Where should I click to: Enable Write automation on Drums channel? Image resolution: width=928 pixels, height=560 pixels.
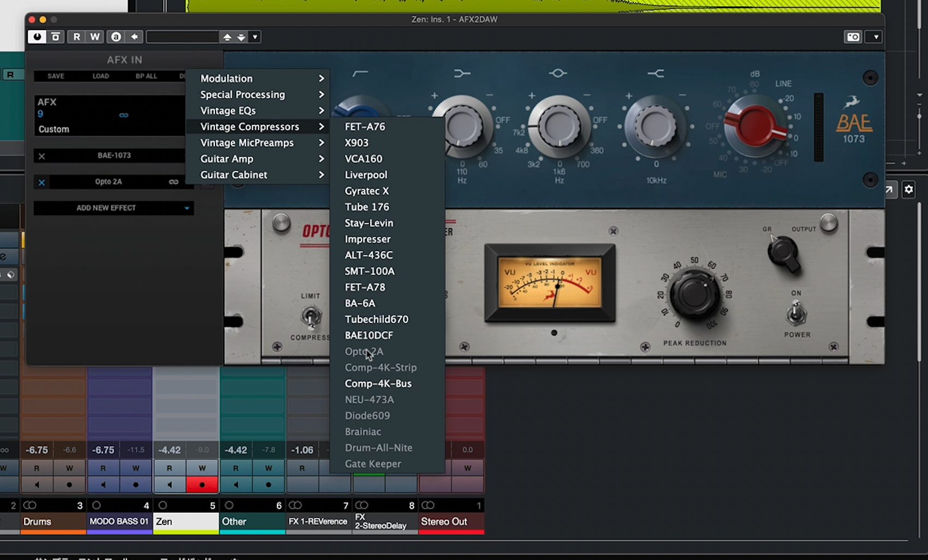69,468
